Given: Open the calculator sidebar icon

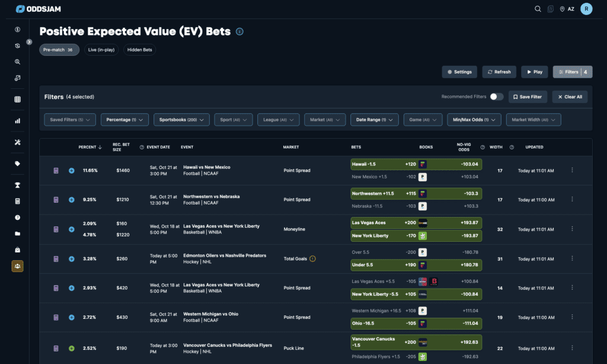Looking at the screenshot, I should coord(17,202).
